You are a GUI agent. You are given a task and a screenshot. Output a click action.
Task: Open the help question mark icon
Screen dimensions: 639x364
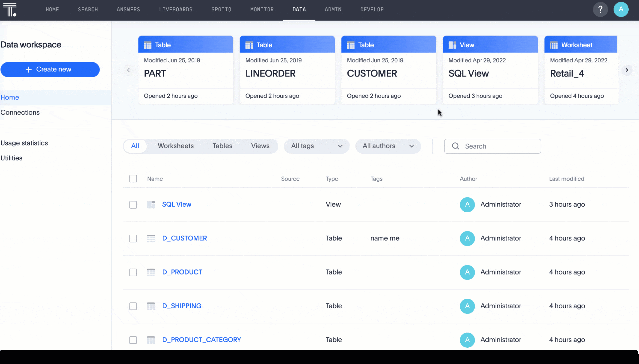pos(600,9)
